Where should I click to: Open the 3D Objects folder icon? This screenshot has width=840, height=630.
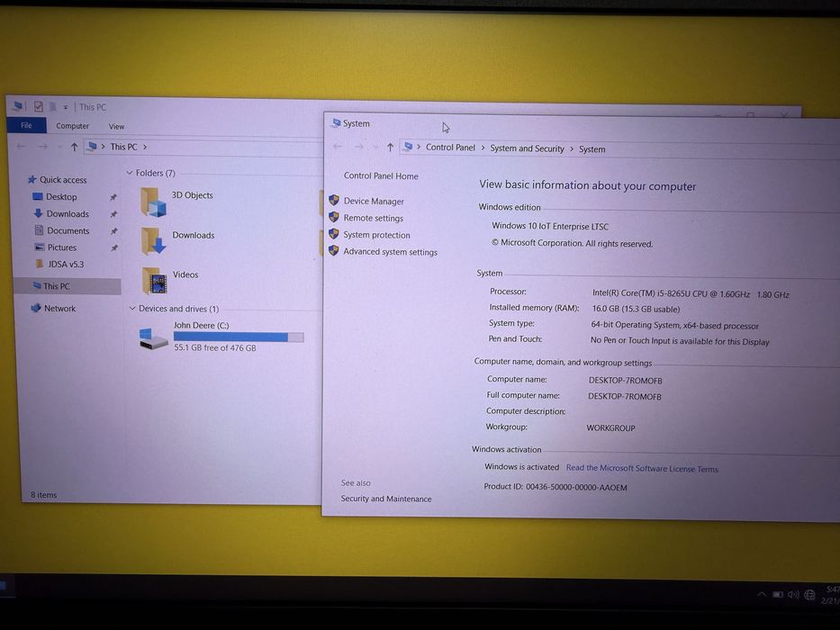(x=154, y=202)
